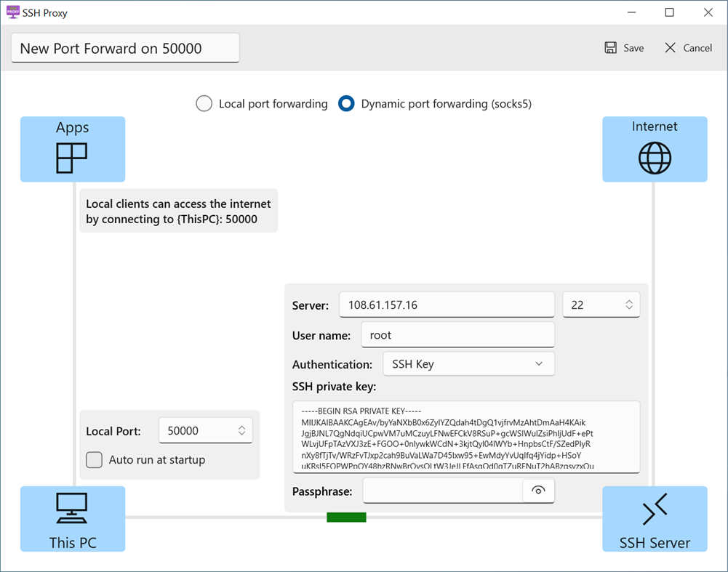The width and height of the screenshot is (728, 572).
Task: Click the SSH Proxy app icon in the title bar
Action: [12, 12]
